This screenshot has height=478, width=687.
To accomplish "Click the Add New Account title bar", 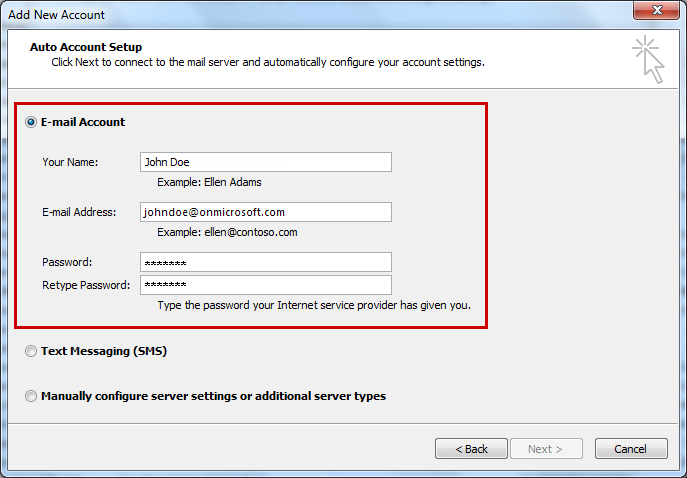I will (x=300, y=14).
